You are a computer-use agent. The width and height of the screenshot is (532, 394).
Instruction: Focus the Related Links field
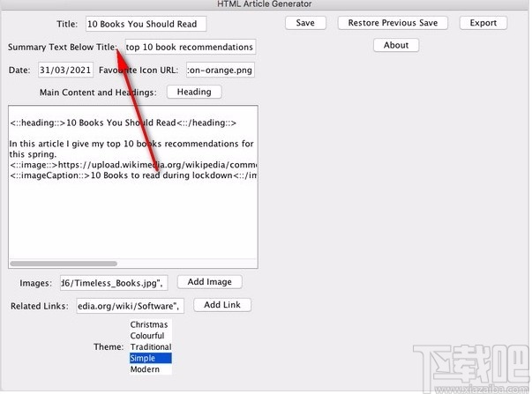[130, 306]
